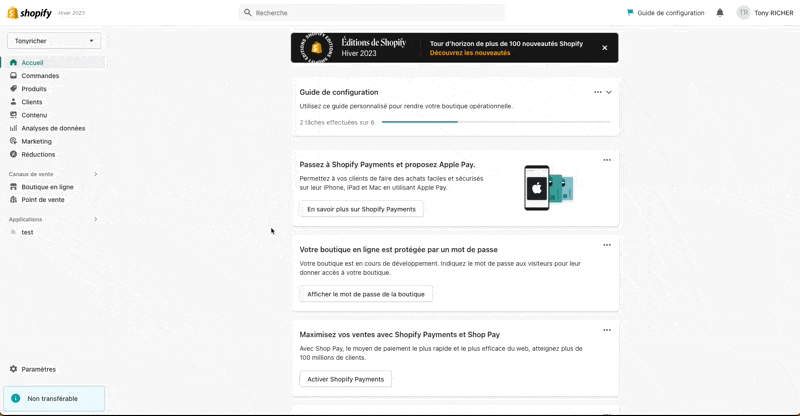
Task: Click Activer Shopify Payments button
Action: coord(345,379)
